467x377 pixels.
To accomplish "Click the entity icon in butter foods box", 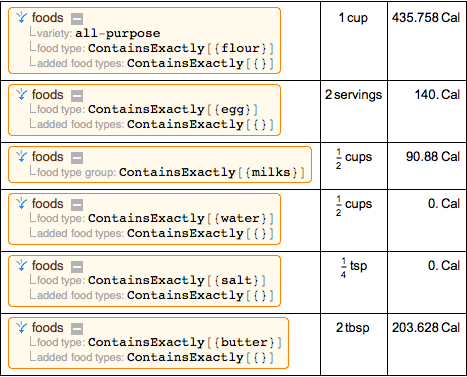I will point(21,327).
